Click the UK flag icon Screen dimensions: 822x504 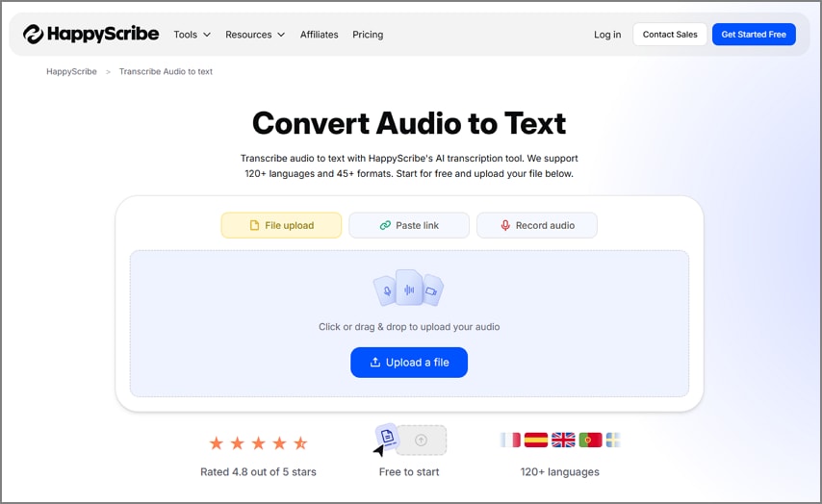point(563,441)
